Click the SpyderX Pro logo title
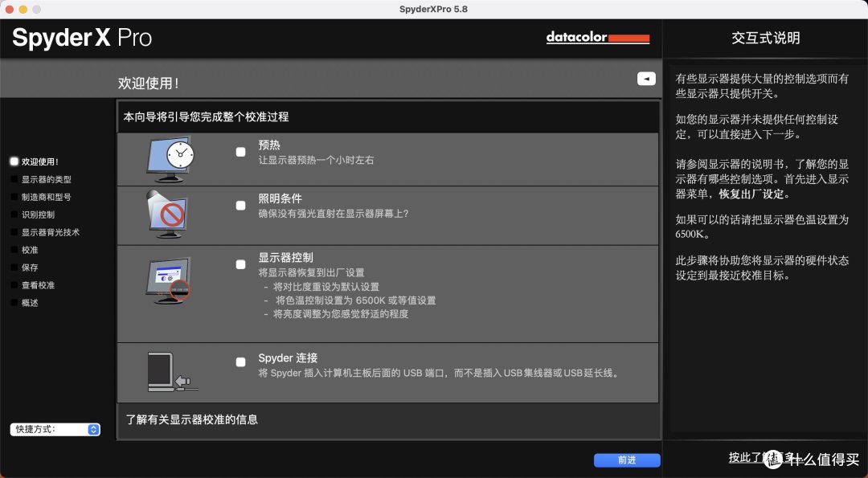The image size is (868, 478). pos(82,38)
